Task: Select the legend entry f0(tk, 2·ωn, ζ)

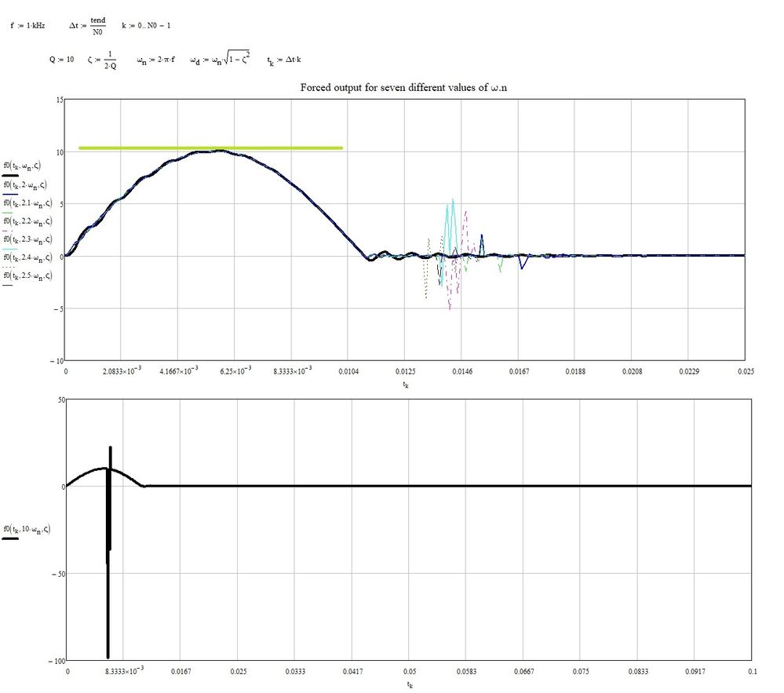Action: tap(25, 185)
